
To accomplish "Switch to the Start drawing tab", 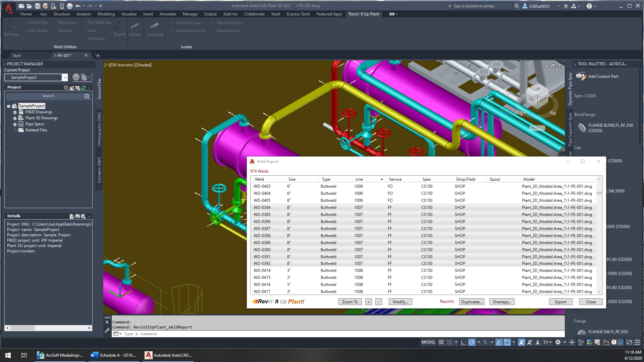I will (17, 56).
